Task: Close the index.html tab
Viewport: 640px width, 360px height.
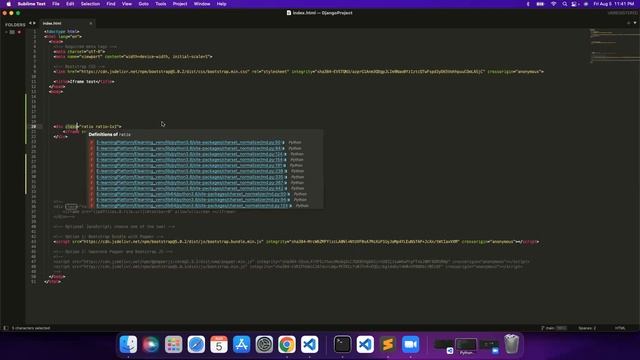Action: [x=91, y=23]
